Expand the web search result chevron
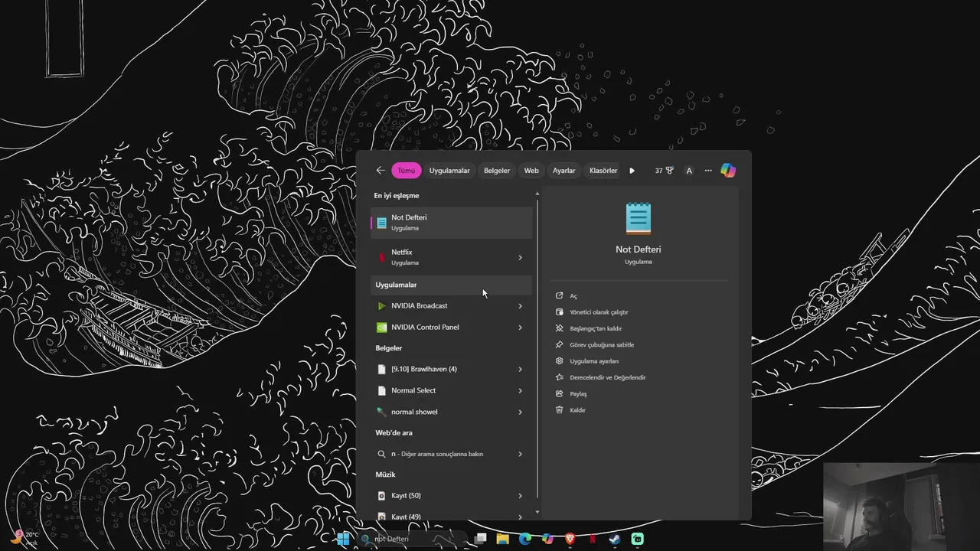 [x=520, y=455]
